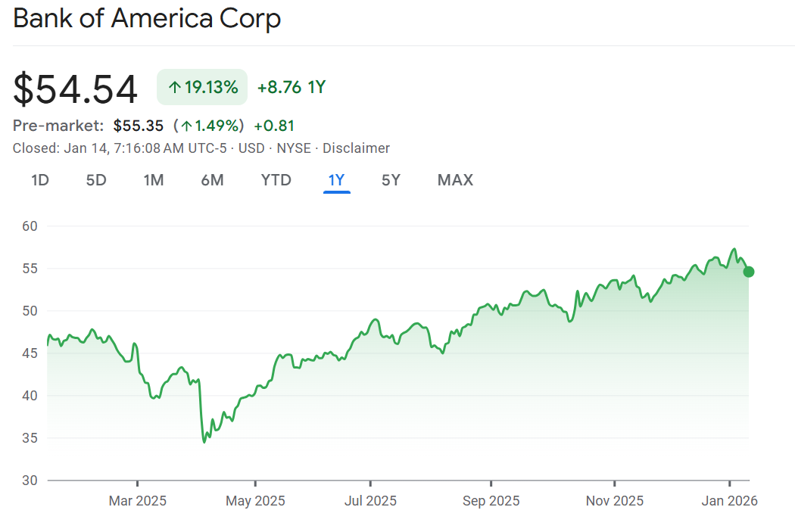Click the Mar 2025 axis label
The width and height of the screenshot is (795, 532).
pyautogui.click(x=138, y=501)
